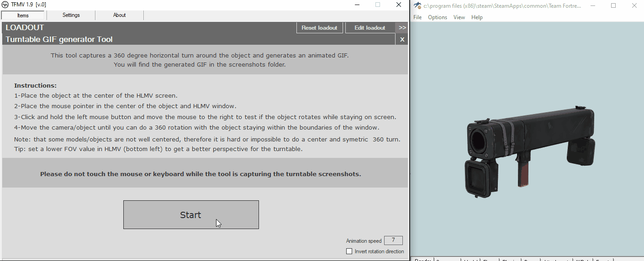Click the 'Animation speed' label
Screen dimensions: 644x261
click(x=364, y=241)
